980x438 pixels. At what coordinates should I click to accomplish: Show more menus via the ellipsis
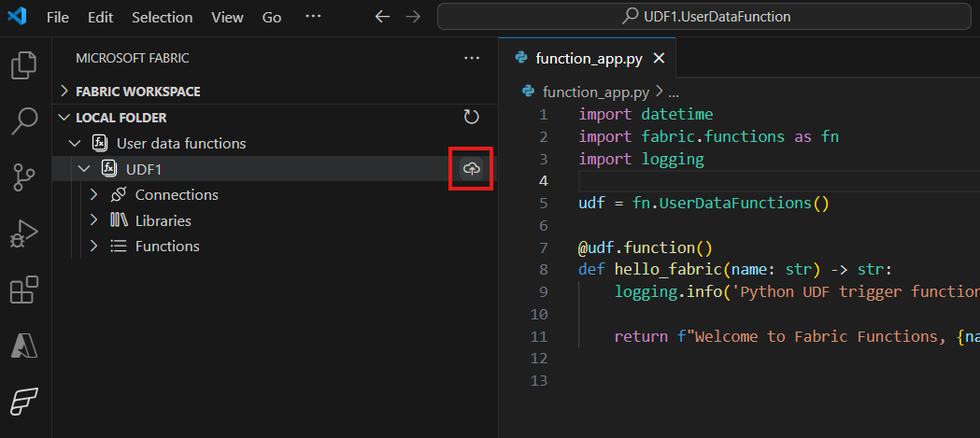click(313, 17)
